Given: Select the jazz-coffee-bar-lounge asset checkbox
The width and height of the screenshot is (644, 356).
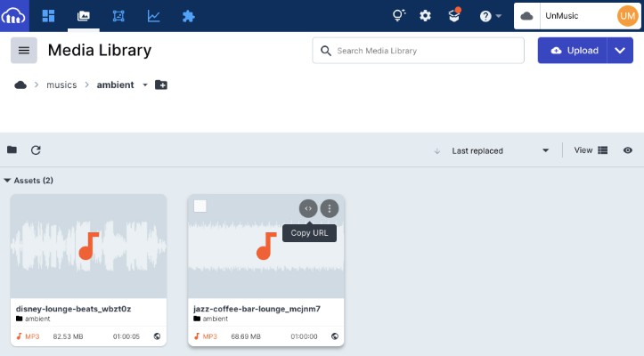Looking at the screenshot, I should point(200,206).
